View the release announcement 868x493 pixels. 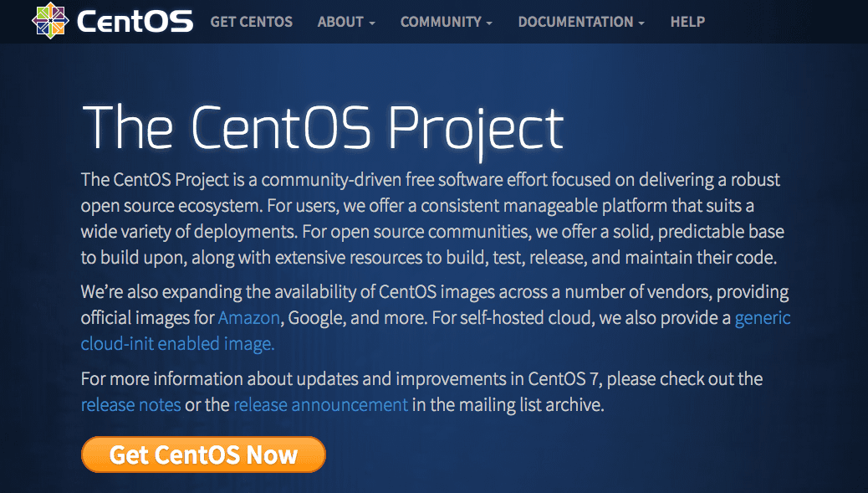[x=320, y=404]
